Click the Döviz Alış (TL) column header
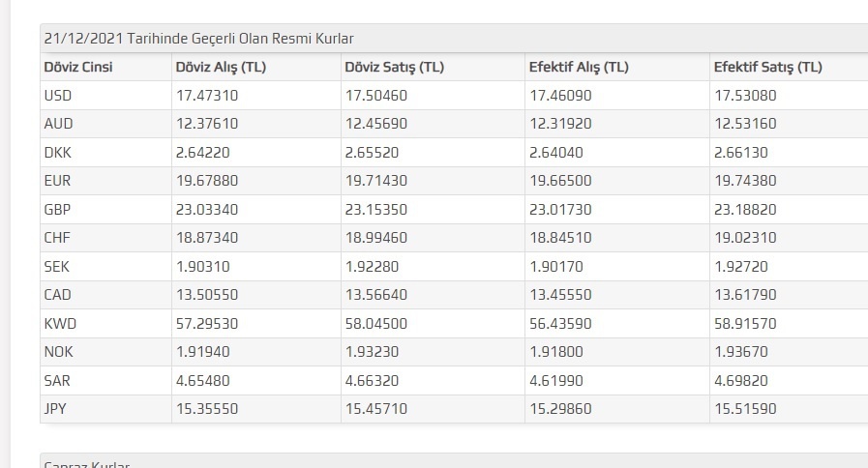 (x=221, y=67)
